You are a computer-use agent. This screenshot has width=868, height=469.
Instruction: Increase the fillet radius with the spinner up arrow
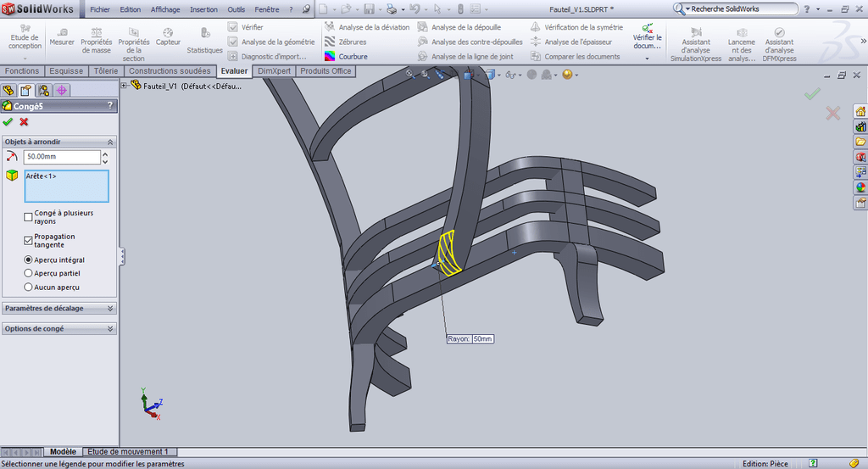(105, 154)
